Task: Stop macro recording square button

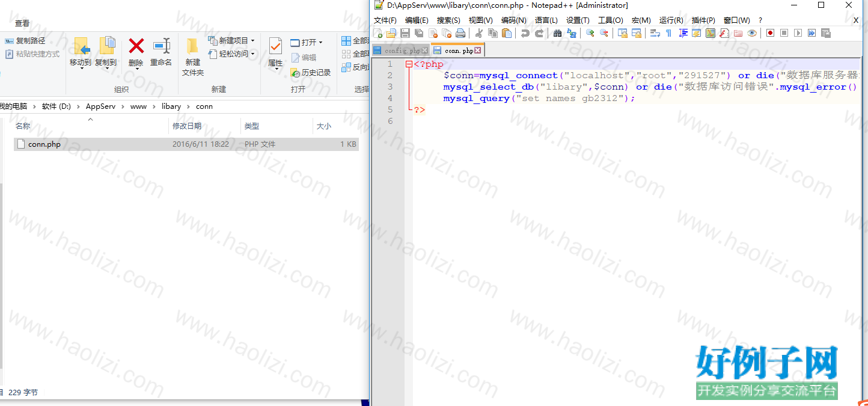Action: click(784, 33)
